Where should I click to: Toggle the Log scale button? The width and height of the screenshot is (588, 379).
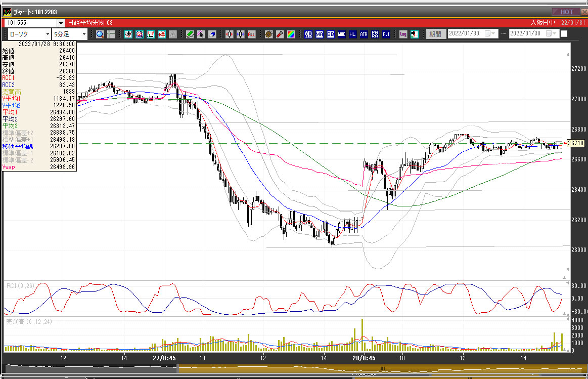click(403, 34)
